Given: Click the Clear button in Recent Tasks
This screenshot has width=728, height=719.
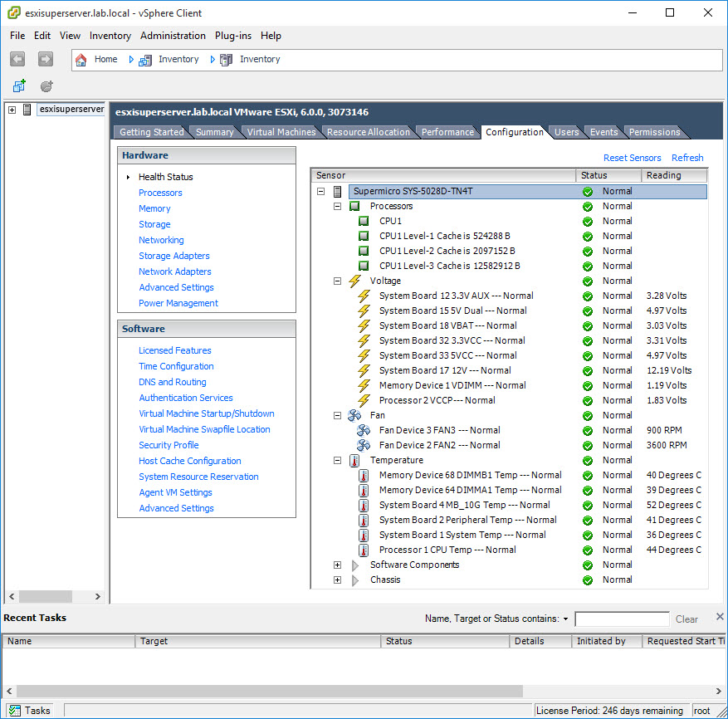Looking at the screenshot, I should pos(686,619).
